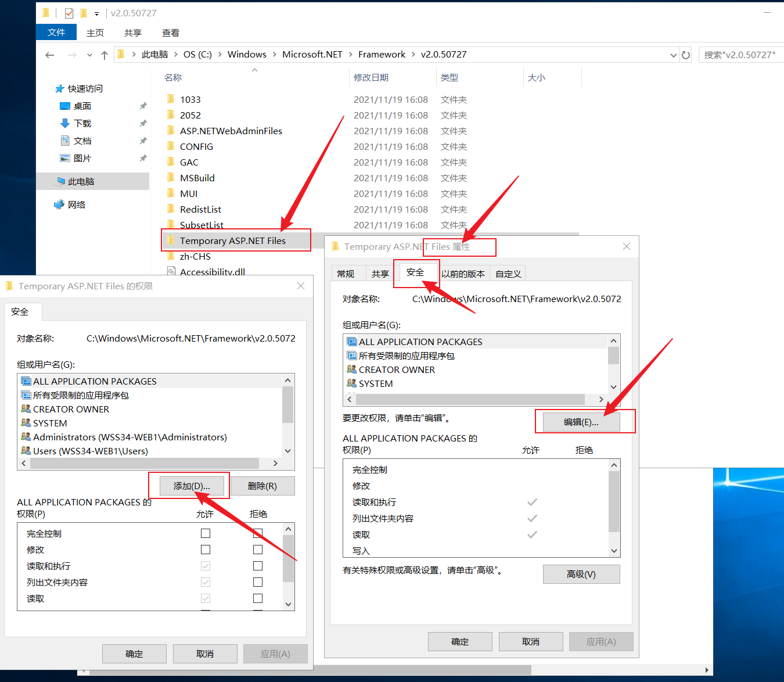Open the View (查看) ribbon tab
The height and width of the screenshot is (682, 784).
coord(171,33)
